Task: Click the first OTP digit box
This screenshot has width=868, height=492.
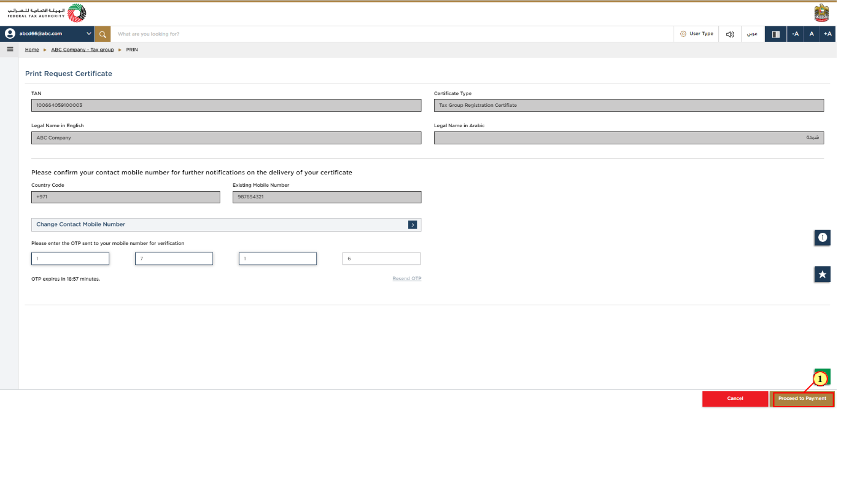Action: [70, 259]
